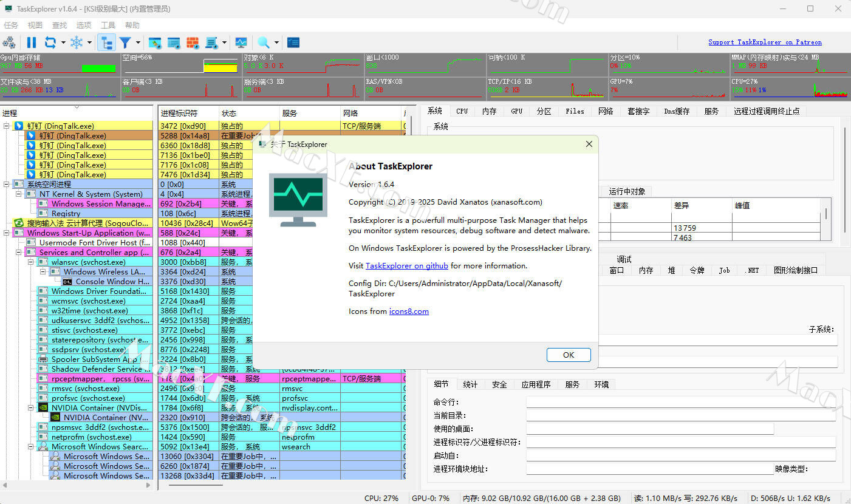Select the PID cell 5288 [0x14a8]
Image resolution: width=851 pixels, height=504 pixels.
pos(188,136)
